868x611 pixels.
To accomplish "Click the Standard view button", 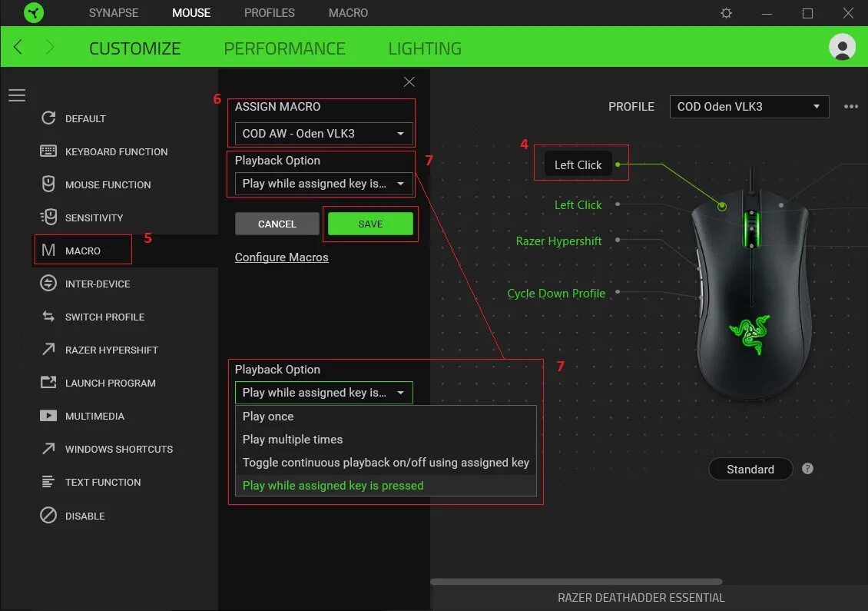I will coord(750,469).
